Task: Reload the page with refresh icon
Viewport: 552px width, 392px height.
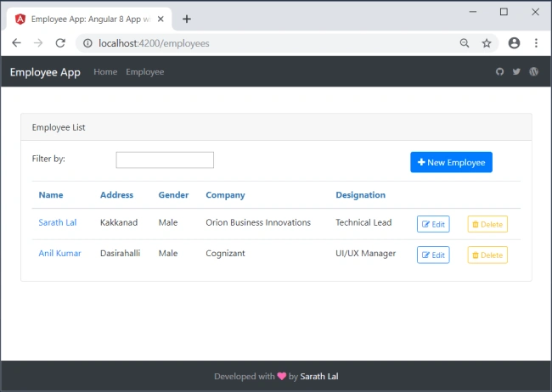Action: 60,43
